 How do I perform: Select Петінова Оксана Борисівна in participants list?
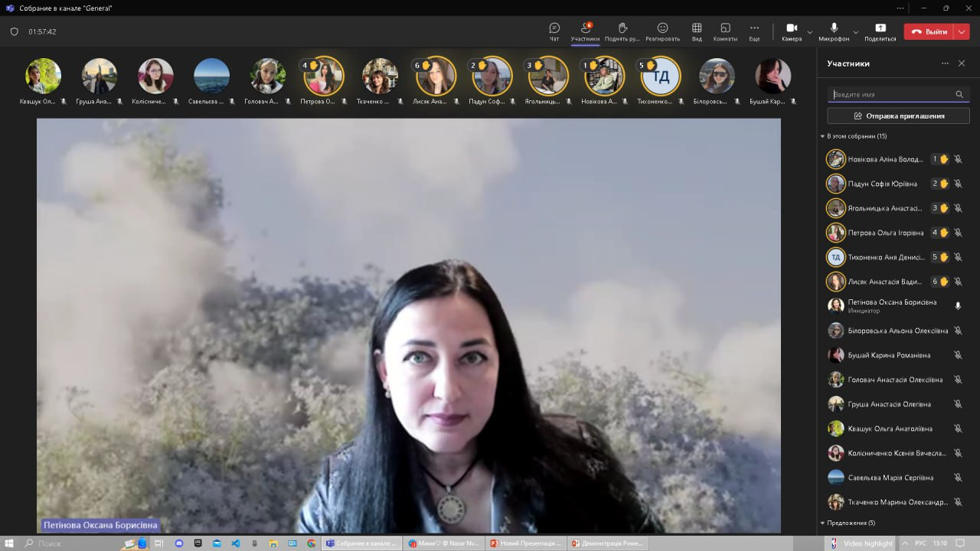coord(895,306)
